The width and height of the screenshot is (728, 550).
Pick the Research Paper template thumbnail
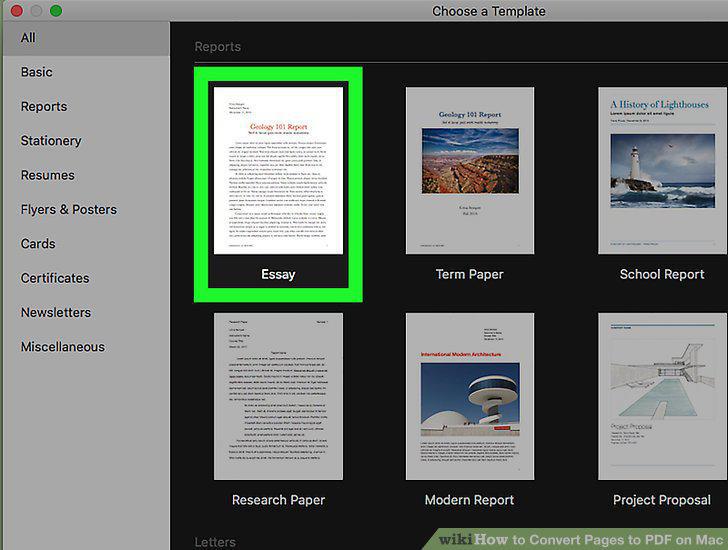coord(278,396)
